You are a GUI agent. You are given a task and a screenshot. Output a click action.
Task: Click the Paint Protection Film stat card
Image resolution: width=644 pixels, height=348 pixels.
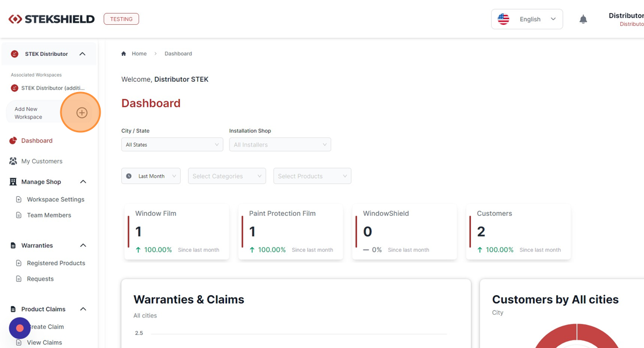(290, 232)
